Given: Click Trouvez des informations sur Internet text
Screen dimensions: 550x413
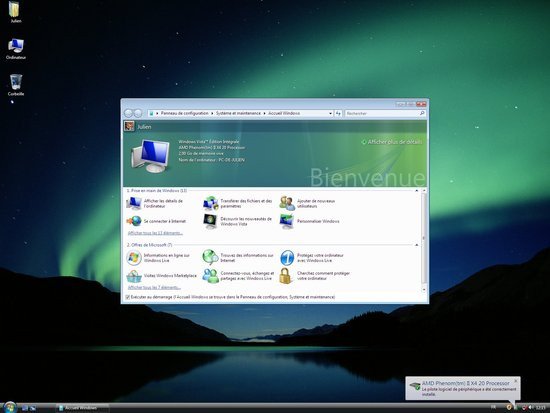Looking at the screenshot, I should coord(247,258).
